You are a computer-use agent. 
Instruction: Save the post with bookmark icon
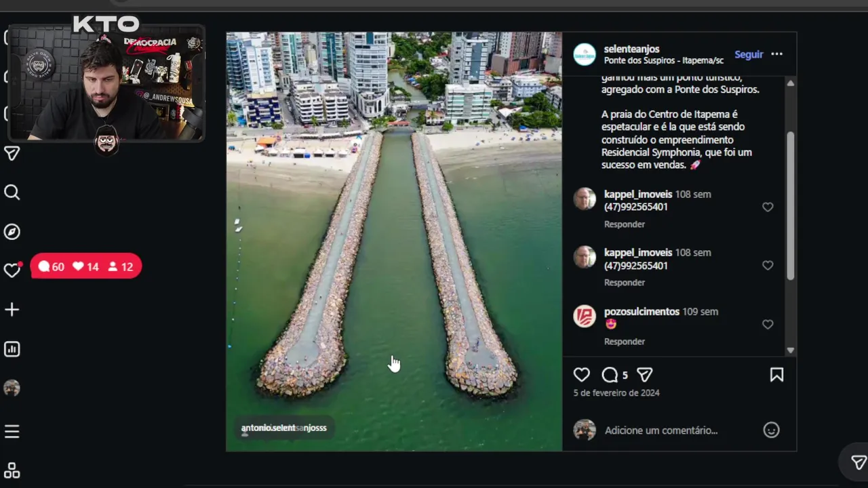(776, 375)
